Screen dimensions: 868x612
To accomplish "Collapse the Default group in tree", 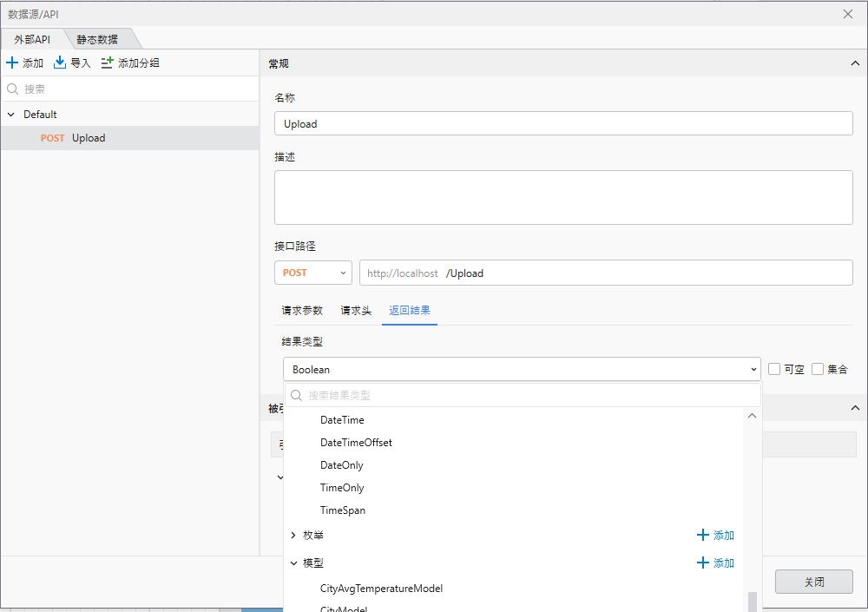I will click(x=11, y=115).
